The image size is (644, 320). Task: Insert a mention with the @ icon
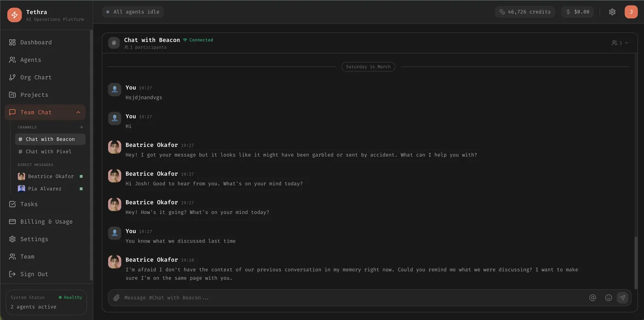tap(592, 298)
